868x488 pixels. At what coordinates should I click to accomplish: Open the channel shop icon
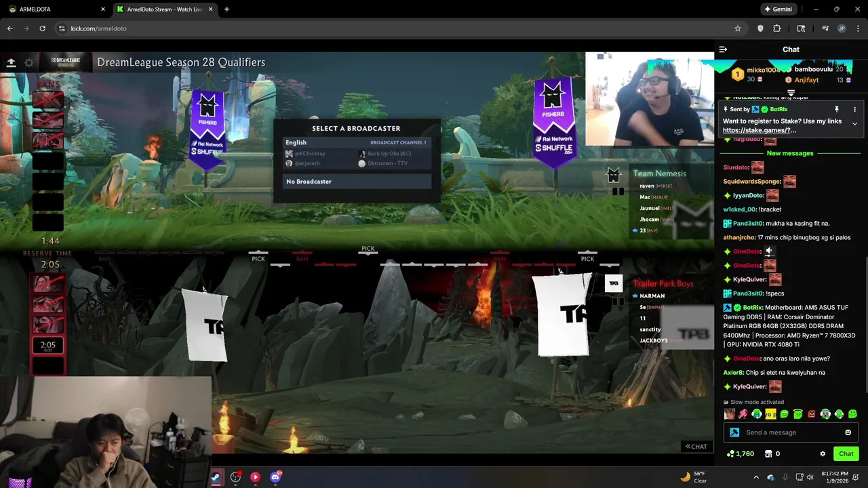768,453
